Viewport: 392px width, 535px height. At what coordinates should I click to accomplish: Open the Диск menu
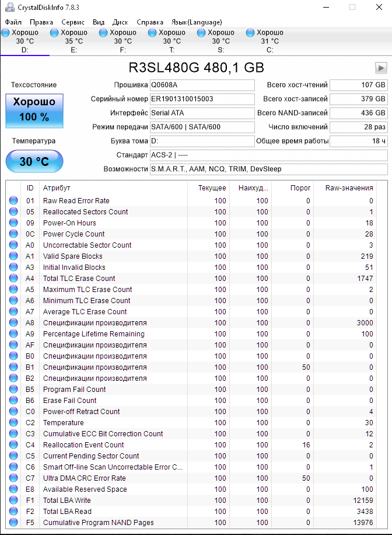coord(120,22)
